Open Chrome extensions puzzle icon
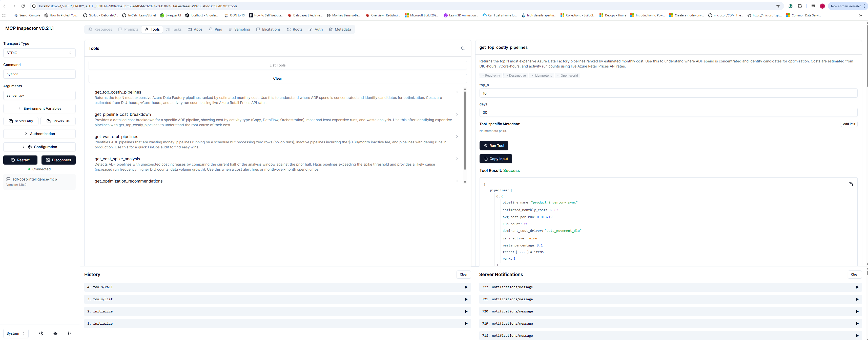868x340 pixels. coord(800,6)
